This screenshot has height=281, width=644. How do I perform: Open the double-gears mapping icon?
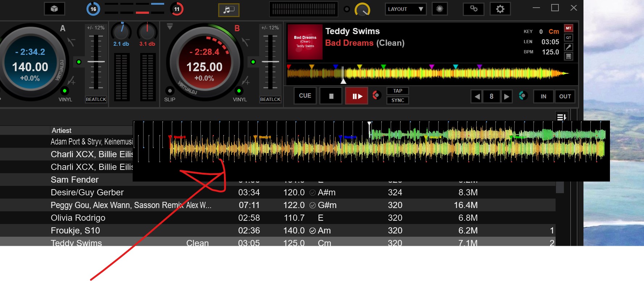tap(474, 9)
